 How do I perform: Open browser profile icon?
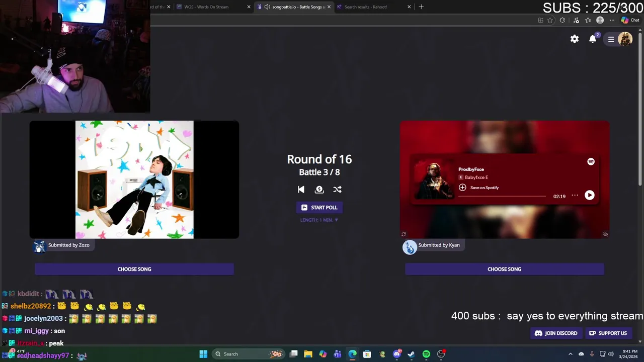[600, 20]
